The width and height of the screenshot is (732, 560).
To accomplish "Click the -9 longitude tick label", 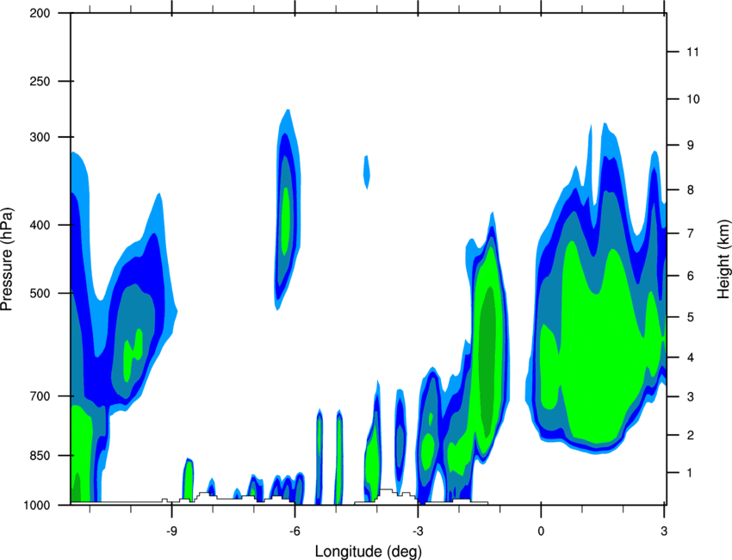I will click(x=171, y=532).
